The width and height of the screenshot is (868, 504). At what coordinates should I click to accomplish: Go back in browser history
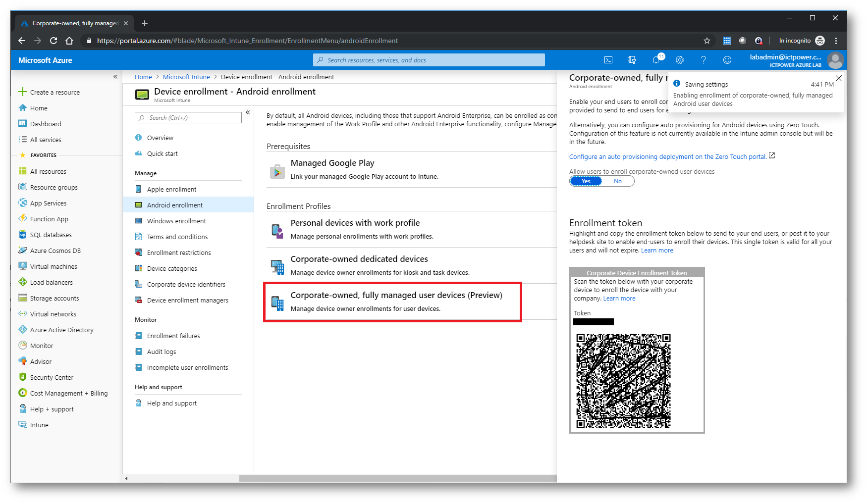(x=22, y=41)
